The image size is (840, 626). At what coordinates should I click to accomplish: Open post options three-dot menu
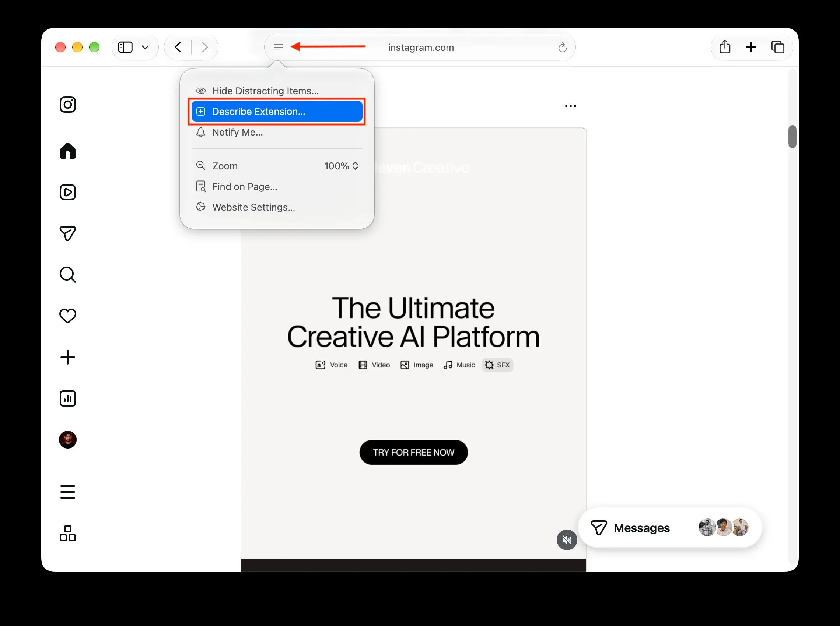[570, 106]
